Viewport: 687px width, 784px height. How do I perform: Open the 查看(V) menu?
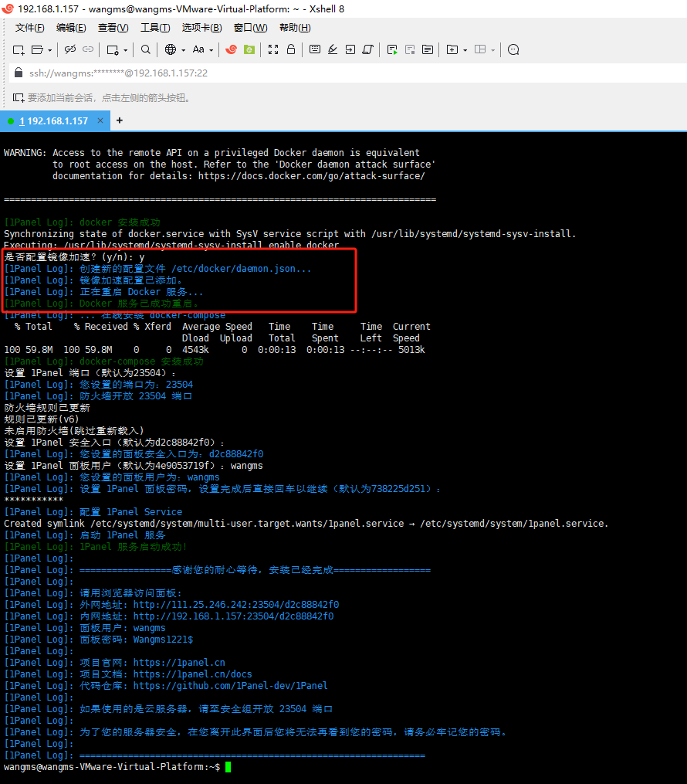pyautogui.click(x=113, y=28)
